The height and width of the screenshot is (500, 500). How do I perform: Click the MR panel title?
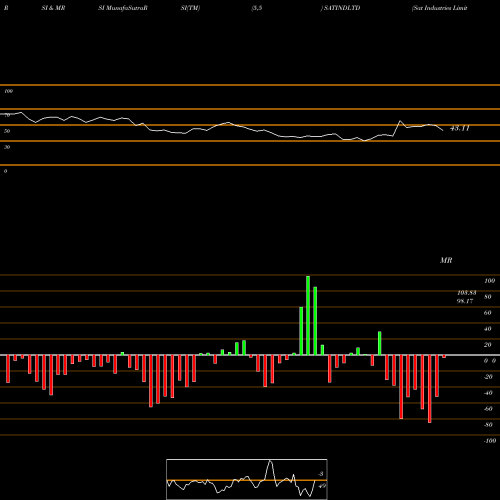(446, 260)
